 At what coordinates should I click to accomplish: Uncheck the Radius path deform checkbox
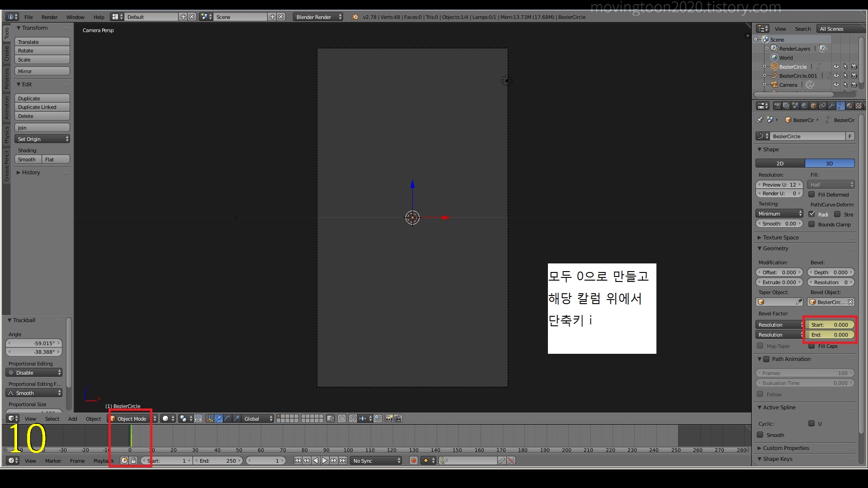pos(811,214)
